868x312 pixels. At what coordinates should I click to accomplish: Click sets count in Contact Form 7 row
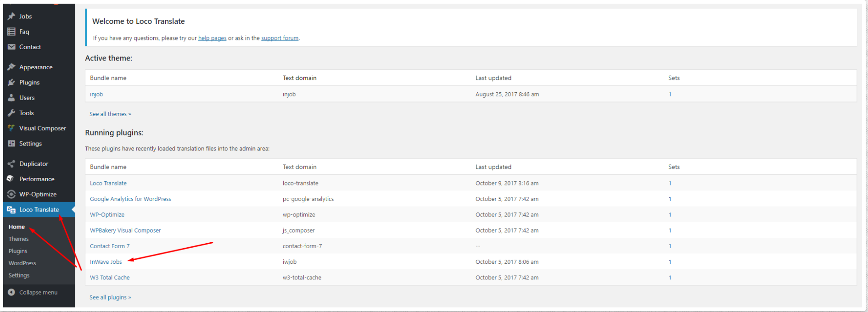[670, 246]
